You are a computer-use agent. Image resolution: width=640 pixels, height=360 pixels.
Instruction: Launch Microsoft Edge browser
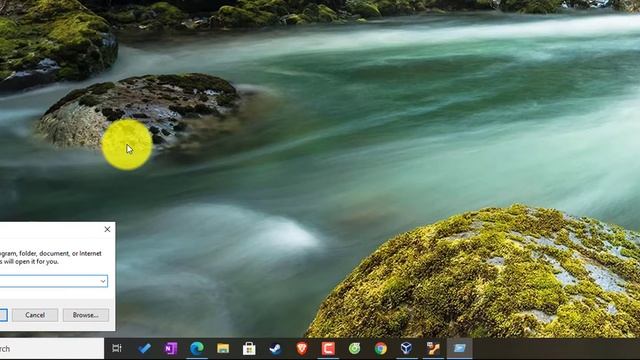[197, 348]
